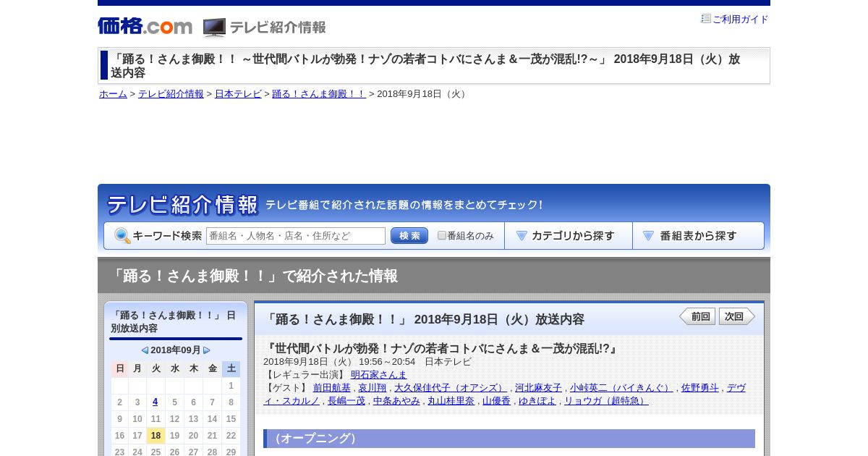Open guest link 山優香

pos(496,401)
